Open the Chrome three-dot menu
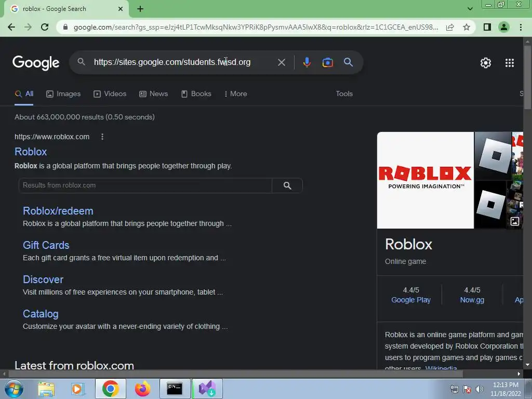 click(521, 27)
